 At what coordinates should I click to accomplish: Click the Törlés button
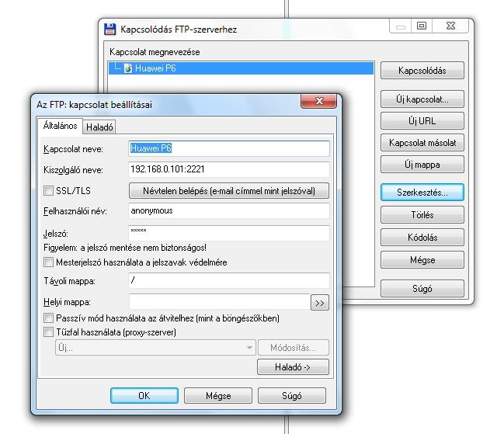point(422,214)
